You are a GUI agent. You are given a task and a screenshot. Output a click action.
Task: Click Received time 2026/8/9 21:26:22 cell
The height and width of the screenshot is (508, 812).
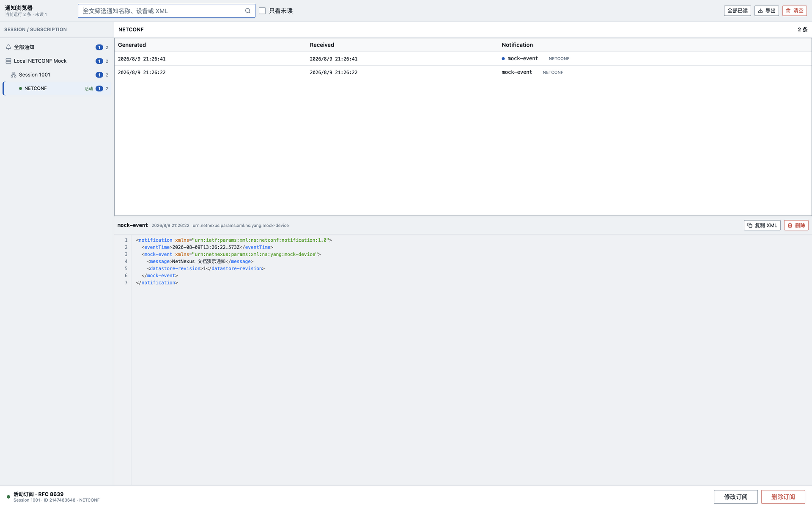click(334, 72)
